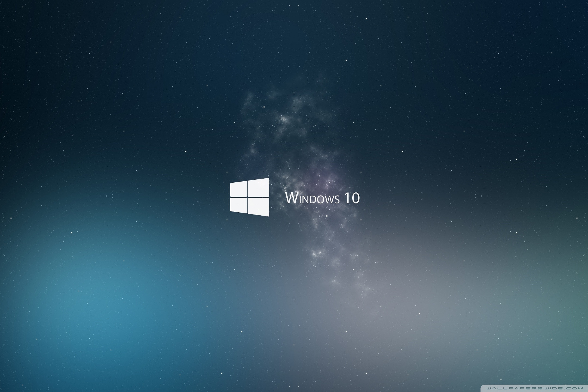Click the bottom-right pane of Windows logo

click(258, 207)
